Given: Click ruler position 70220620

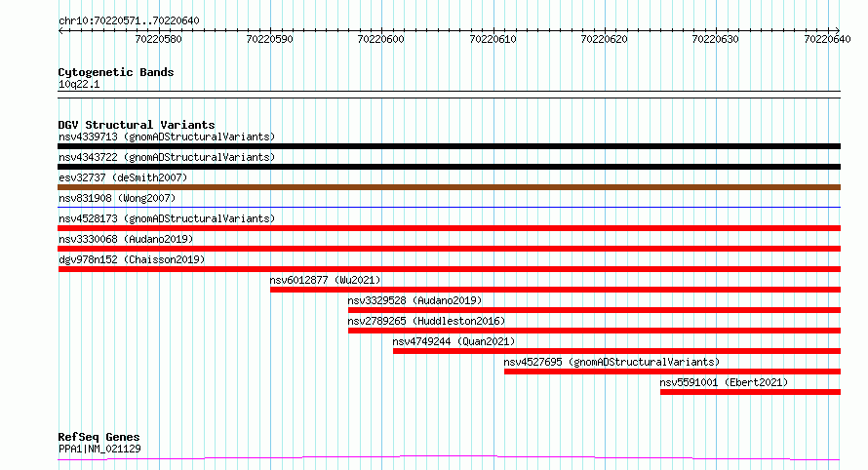Looking at the screenshot, I should 604,39.
